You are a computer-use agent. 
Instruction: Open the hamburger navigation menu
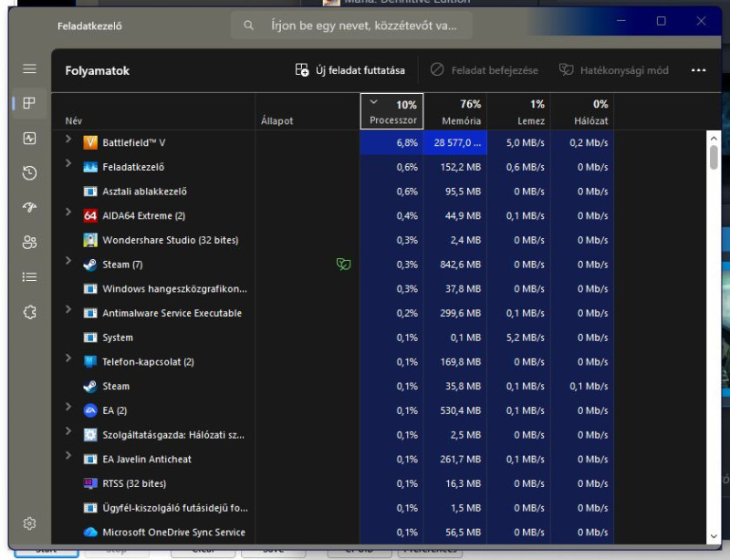pos(29,69)
